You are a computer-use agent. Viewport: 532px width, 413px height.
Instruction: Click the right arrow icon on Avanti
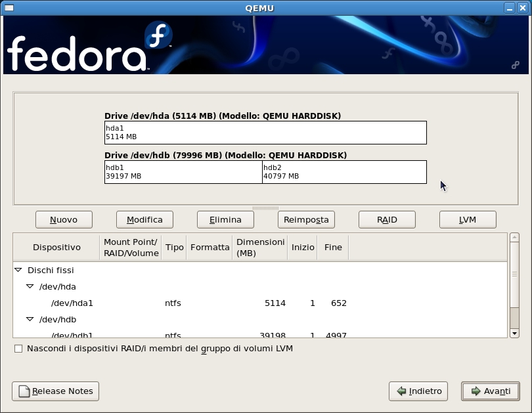pos(476,391)
